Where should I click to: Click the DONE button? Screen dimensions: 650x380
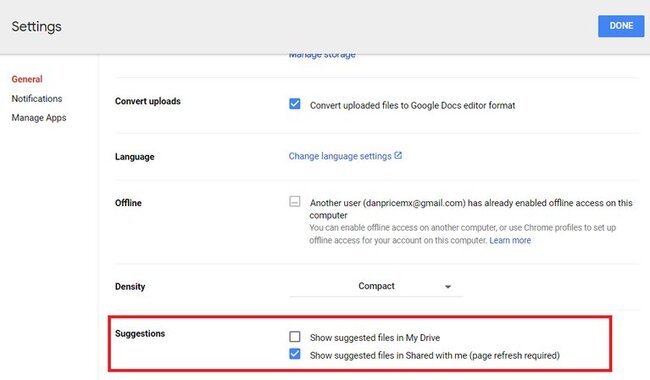pos(621,26)
